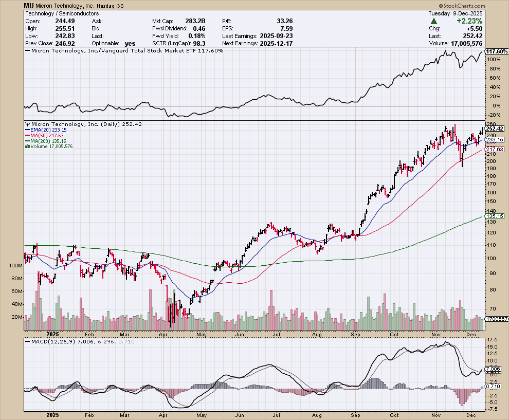This screenshot has height=420, width=509.
Task: Click the 60M volume axis label
Action: click(17, 291)
